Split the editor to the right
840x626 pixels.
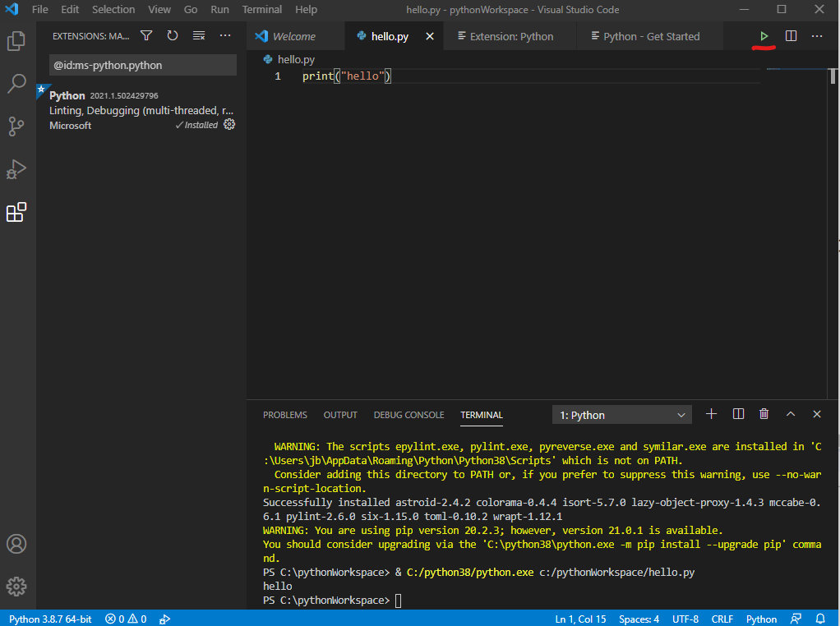pyautogui.click(x=791, y=36)
